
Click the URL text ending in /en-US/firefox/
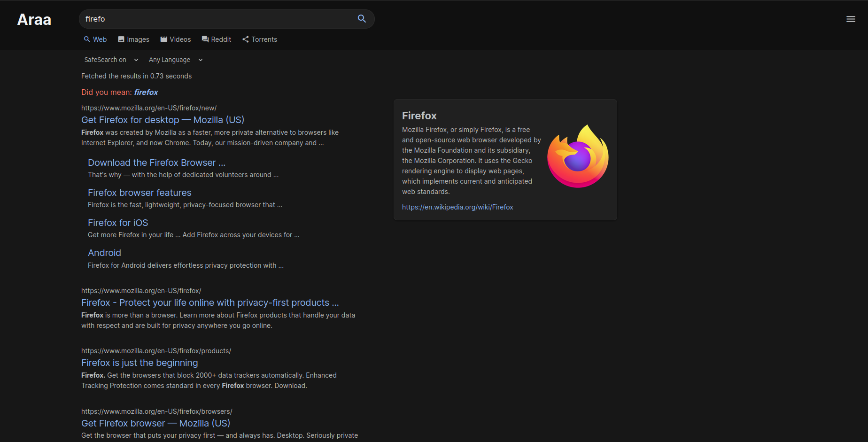141,291
